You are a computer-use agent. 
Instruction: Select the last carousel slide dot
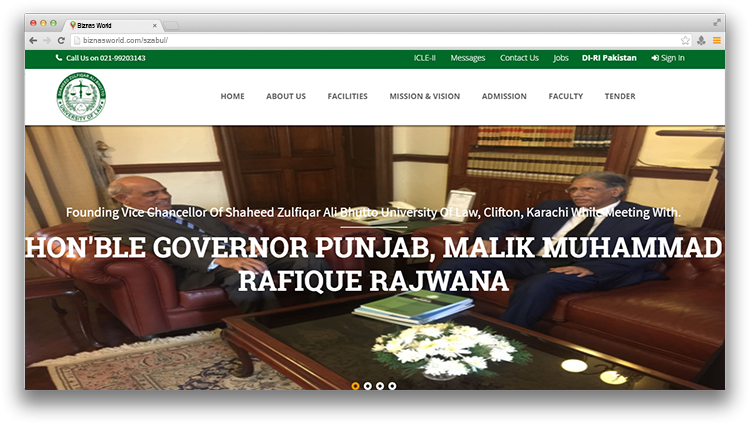tap(392, 385)
